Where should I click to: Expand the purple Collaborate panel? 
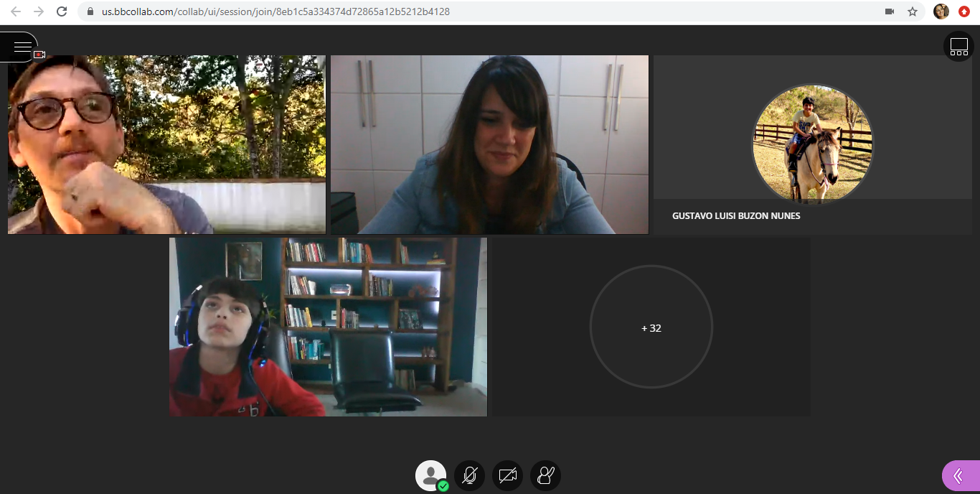coord(961,475)
